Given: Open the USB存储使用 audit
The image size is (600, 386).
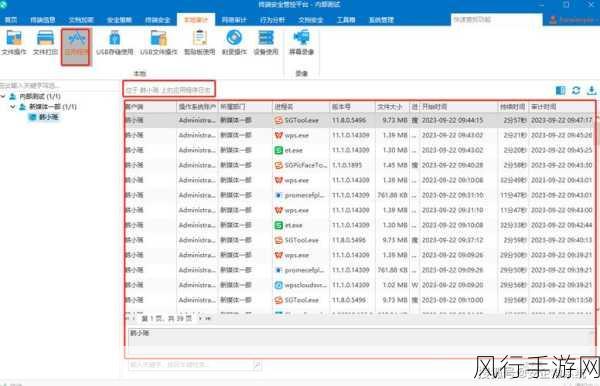Looking at the screenshot, I should tap(114, 42).
